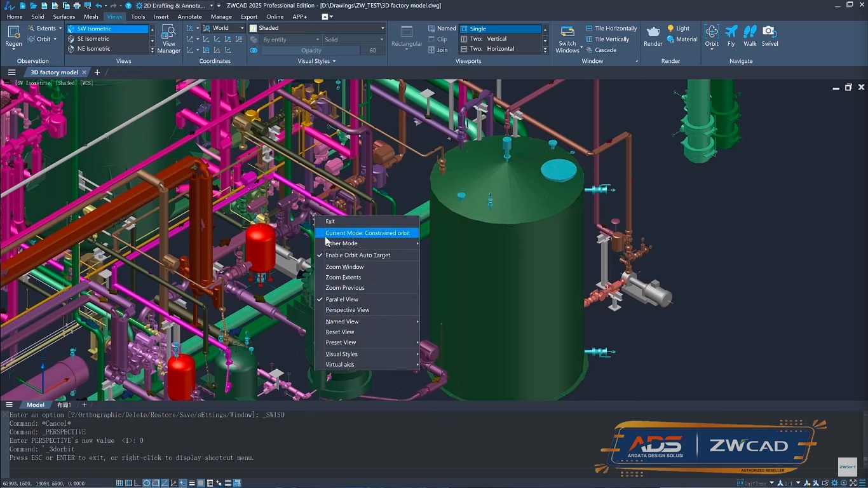
Task: Select NE Isometric view
Action: coord(108,49)
